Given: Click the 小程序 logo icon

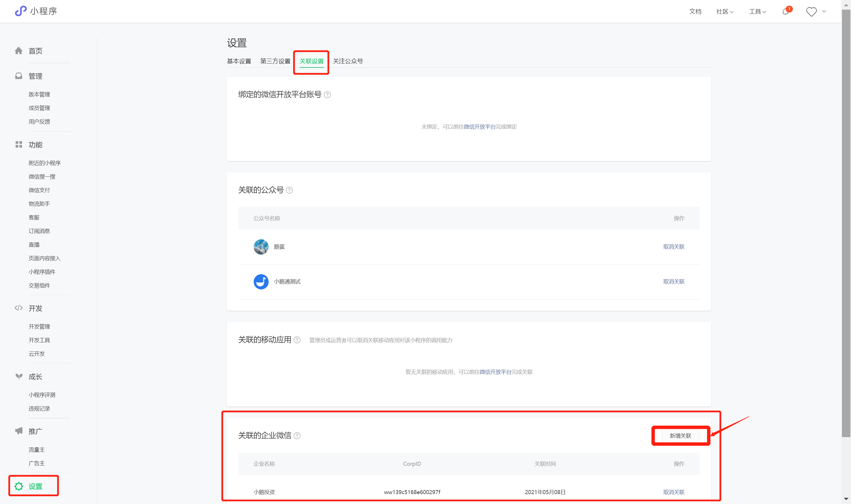Looking at the screenshot, I should 20,11.
